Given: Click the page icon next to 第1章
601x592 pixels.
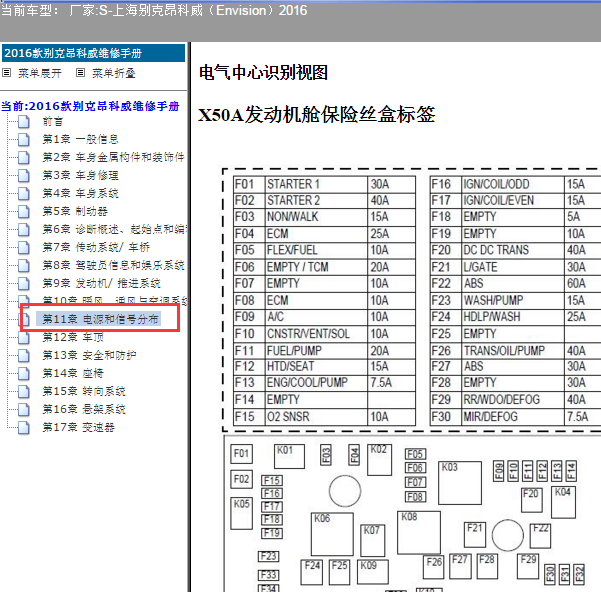Looking at the screenshot, I should [x=24, y=139].
